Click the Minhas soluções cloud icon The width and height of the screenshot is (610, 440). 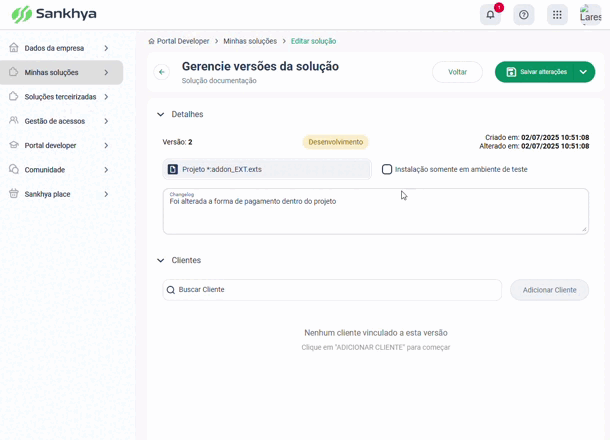(x=14, y=72)
